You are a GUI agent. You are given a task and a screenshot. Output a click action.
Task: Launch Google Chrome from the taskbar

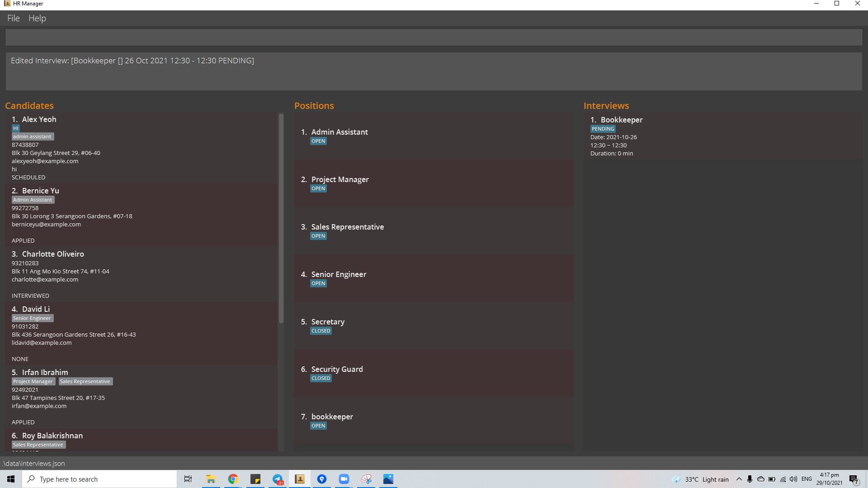click(233, 479)
